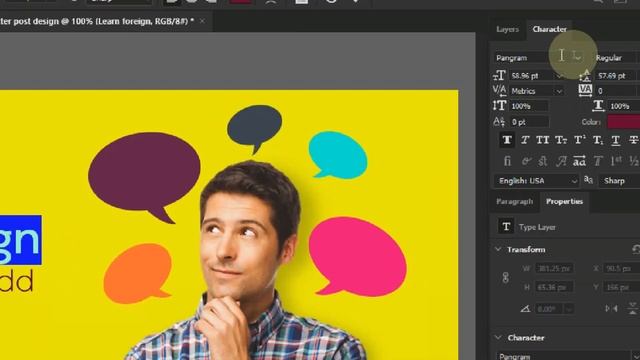Enable Standard Ligatures (fi) option

click(x=507, y=161)
